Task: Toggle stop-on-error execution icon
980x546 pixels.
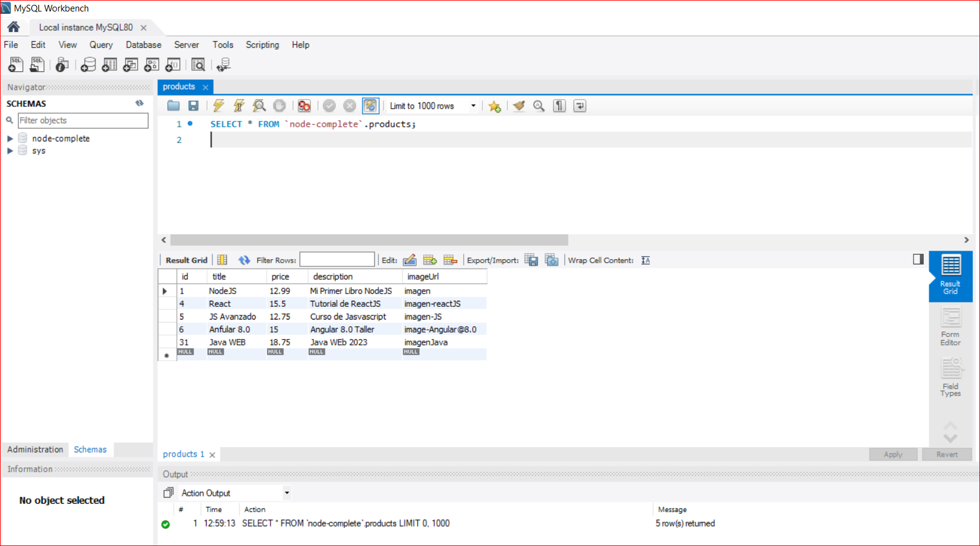Action: pyautogui.click(x=304, y=106)
